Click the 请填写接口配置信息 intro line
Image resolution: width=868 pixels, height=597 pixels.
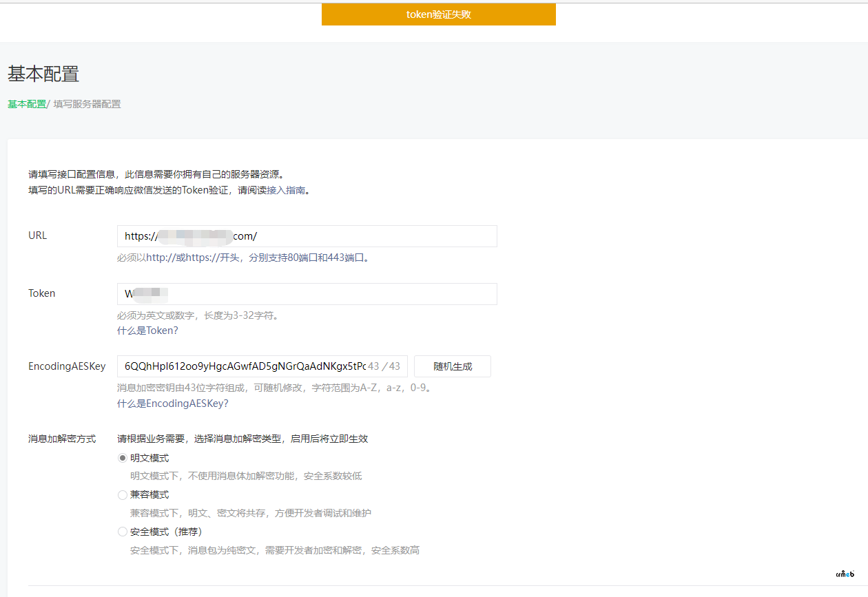(x=156, y=175)
